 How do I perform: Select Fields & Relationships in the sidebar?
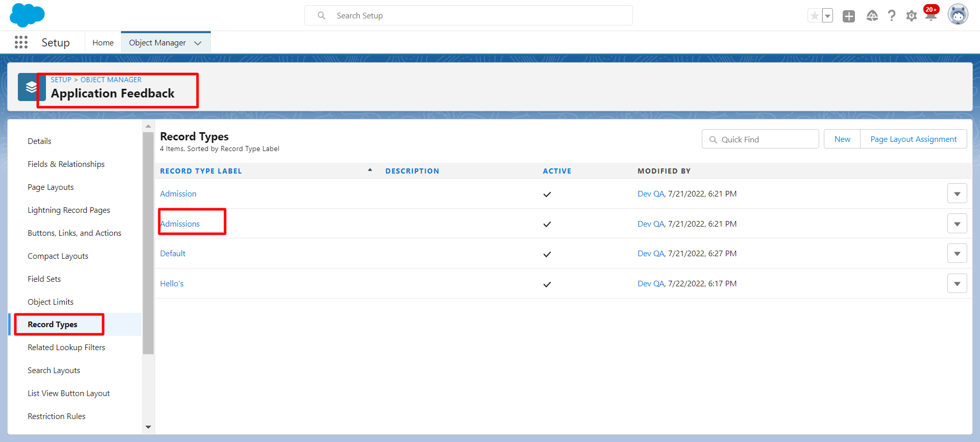pyautogui.click(x=66, y=164)
